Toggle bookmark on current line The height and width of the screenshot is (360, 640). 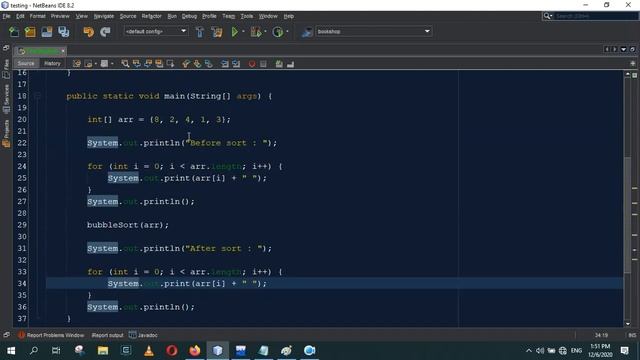point(209,64)
